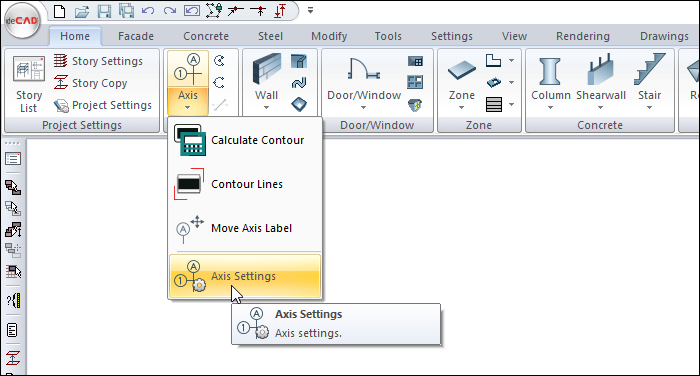This screenshot has height=376, width=700.
Task: Expand the Shearwall dropdown arrow
Action: (x=600, y=108)
